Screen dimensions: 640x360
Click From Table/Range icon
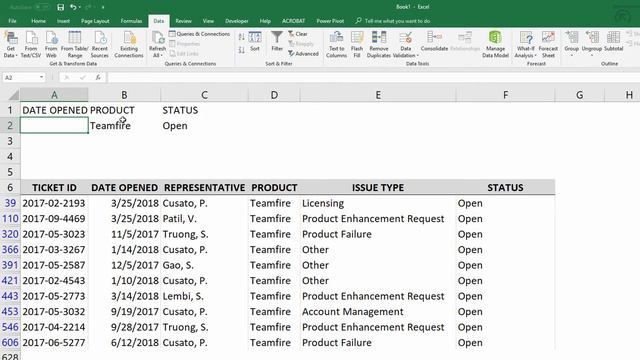click(x=75, y=45)
